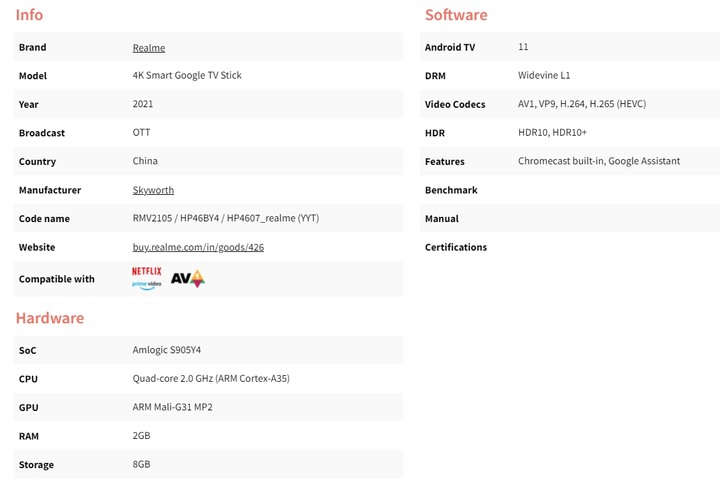Image resolution: width=720 pixels, height=485 pixels.
Task: Select the model value 4K Smart Google TV Stick
Action: [187, 75]
